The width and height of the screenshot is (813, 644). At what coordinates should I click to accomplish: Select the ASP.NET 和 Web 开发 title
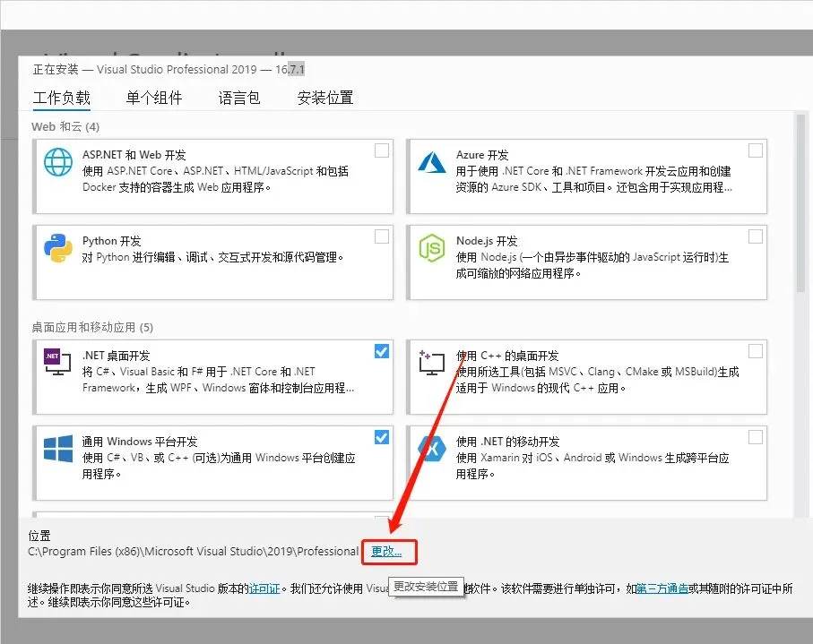pos(134,155)
